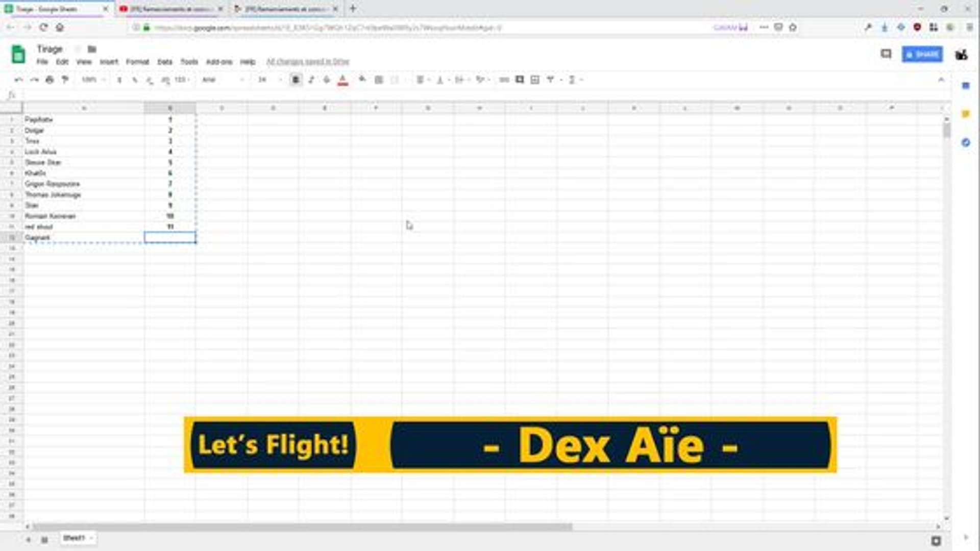Open the 123 number format dropdown
Viewport: 980px width, 551px height.
(x=182, y=80)
